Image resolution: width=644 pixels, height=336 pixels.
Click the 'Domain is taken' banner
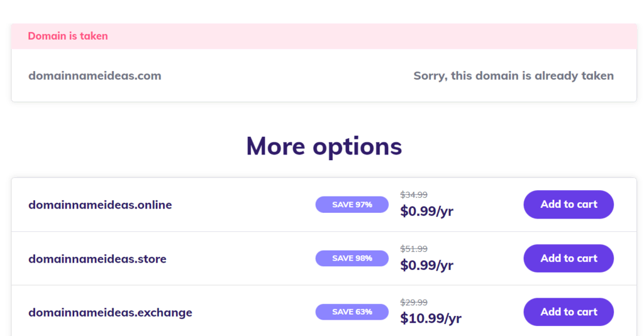pos(68,36)
